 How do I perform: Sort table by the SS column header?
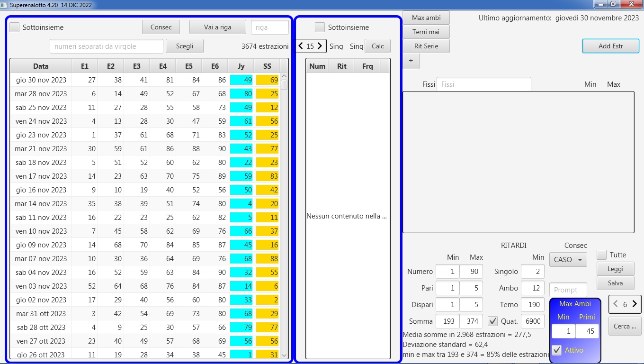(x=267, y=66)
